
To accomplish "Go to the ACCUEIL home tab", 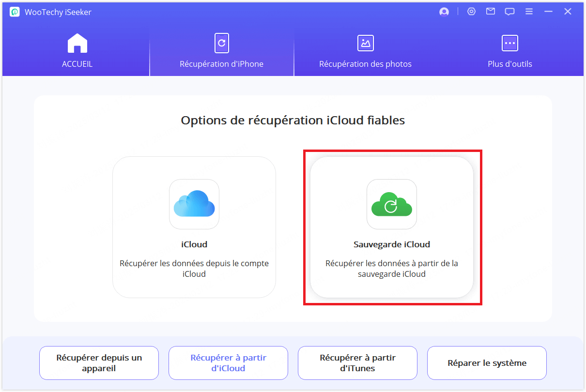I will pyautogui.click(x=77, y=51).
